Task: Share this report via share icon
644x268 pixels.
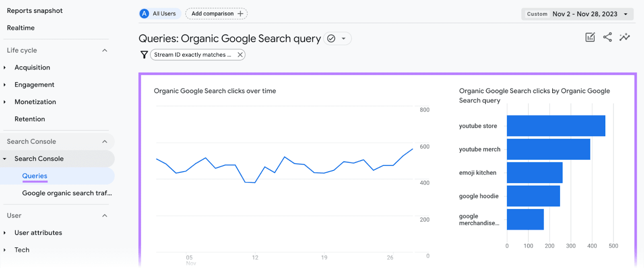Action: (x=607, y=37)
